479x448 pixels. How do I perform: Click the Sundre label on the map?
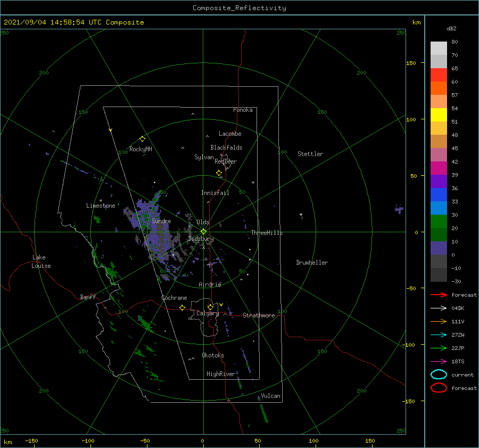(161, 221)
